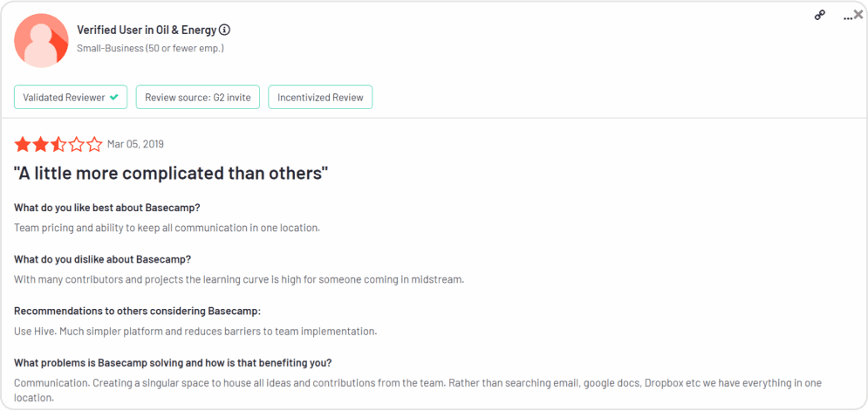Copy review link via chain icon
Image resolution: width=868 pixels, height=411 pixels.
(820, 16)
